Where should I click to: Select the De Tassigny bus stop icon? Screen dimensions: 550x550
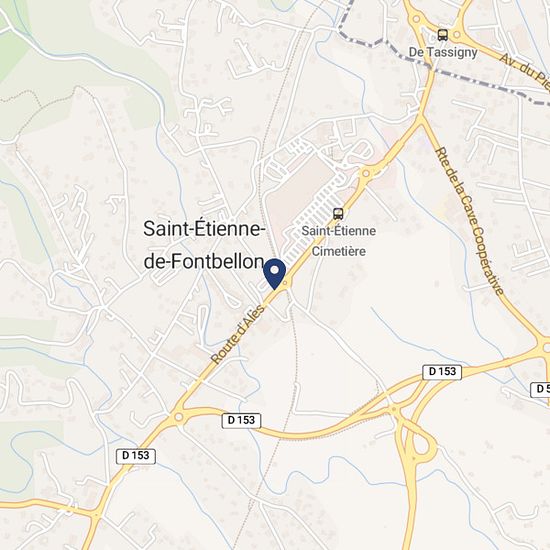(443, 35)
